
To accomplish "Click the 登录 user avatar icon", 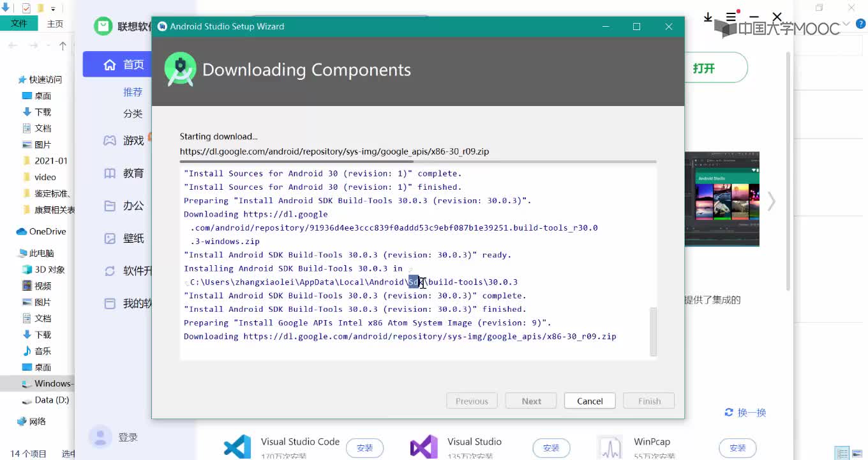I will [100, 437].
